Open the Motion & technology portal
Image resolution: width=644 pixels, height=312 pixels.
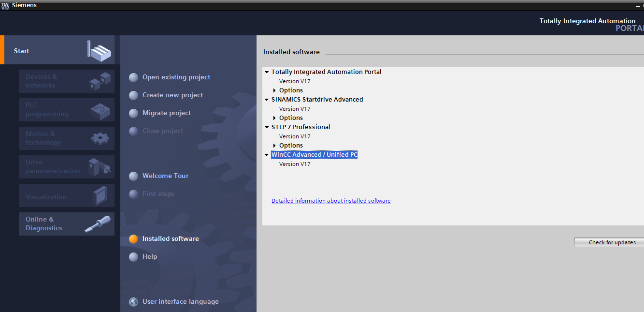67,138
